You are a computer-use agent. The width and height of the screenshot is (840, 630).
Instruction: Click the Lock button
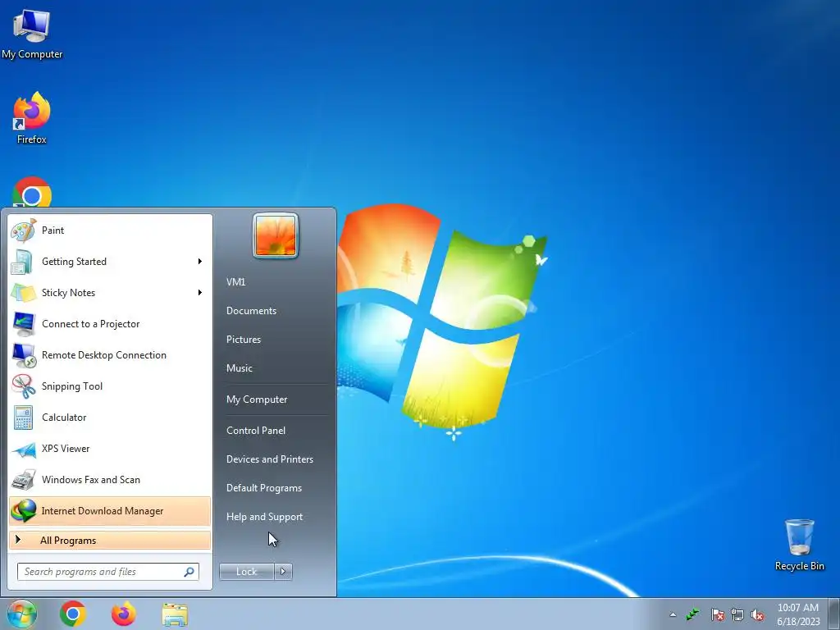coord(246,572)
